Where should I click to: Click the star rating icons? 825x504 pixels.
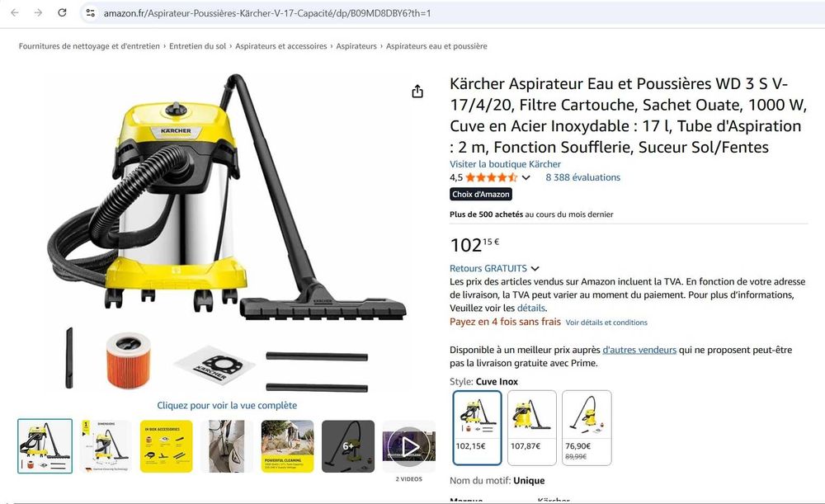pos(492,178)
